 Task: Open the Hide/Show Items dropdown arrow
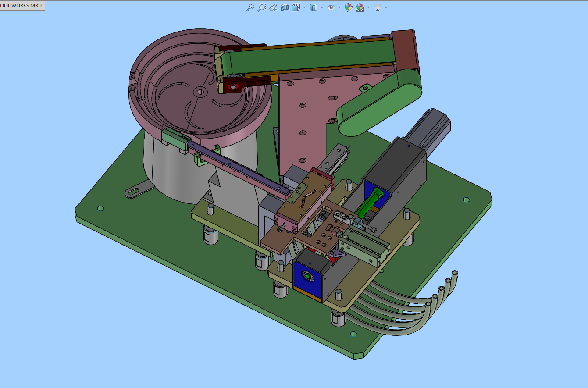(339, 7)
